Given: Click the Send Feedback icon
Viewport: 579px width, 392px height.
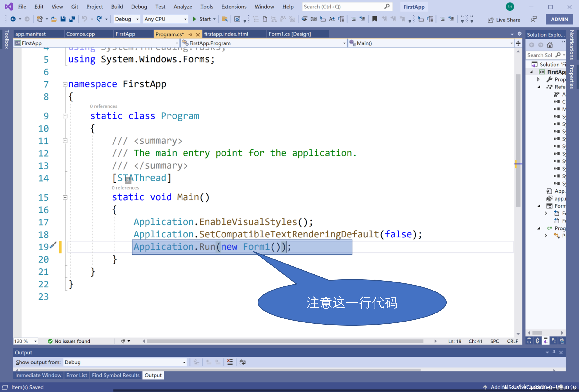Looking at the screenshot, I should 533,19.
